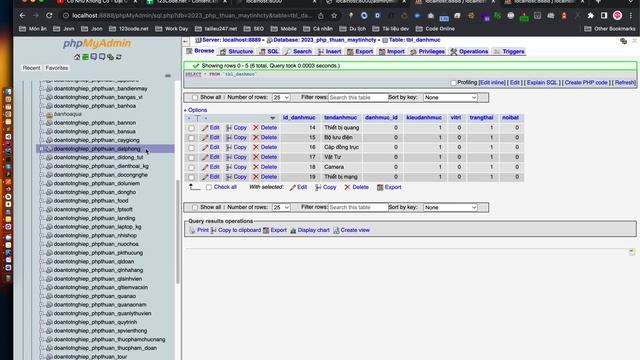640x360 pixels.
Task: Open the Search tab
Action: (298, 51)
